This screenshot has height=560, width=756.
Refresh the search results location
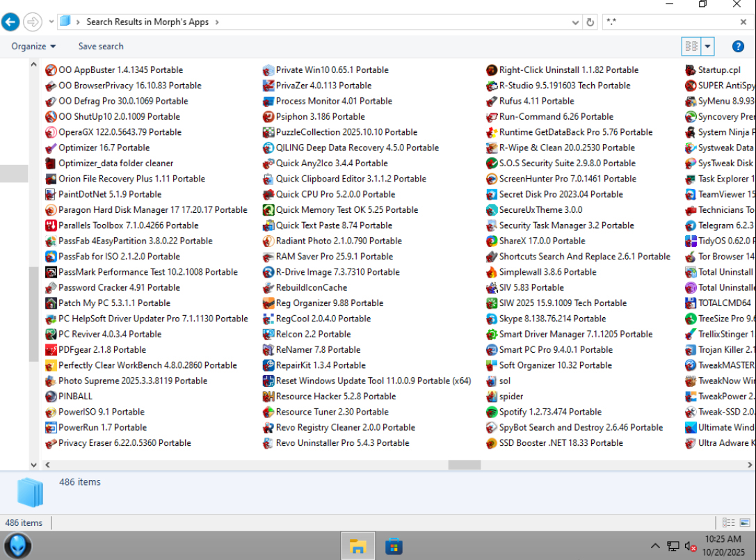click(590, 22)
